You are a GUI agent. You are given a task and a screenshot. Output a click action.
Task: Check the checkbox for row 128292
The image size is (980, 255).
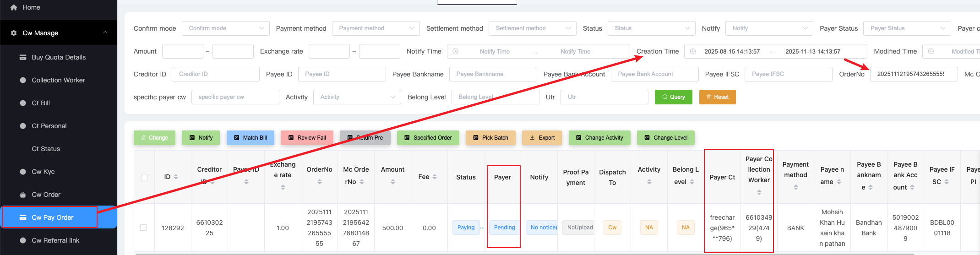click(x=143, y=228)
